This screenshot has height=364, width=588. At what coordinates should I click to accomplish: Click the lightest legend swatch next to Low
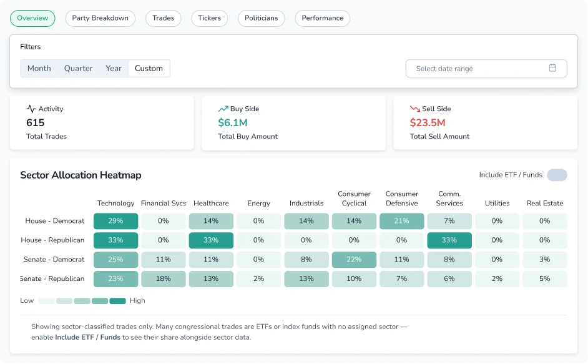[x=46, y=301]
